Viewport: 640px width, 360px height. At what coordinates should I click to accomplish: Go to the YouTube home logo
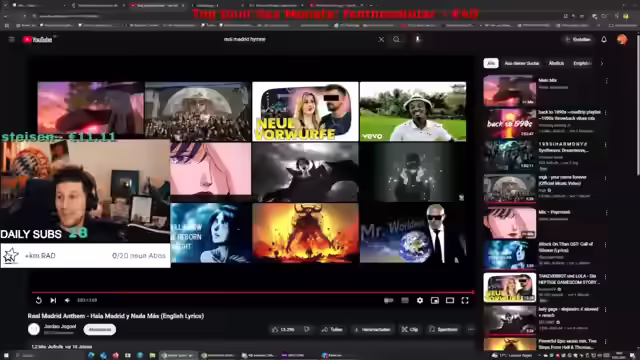tap(38, 39)
